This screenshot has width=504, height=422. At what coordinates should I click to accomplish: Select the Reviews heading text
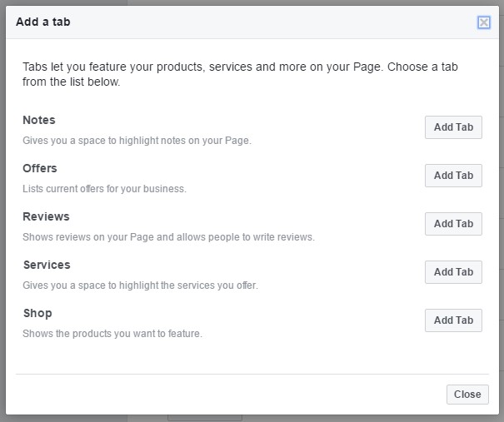pos(46,217)
